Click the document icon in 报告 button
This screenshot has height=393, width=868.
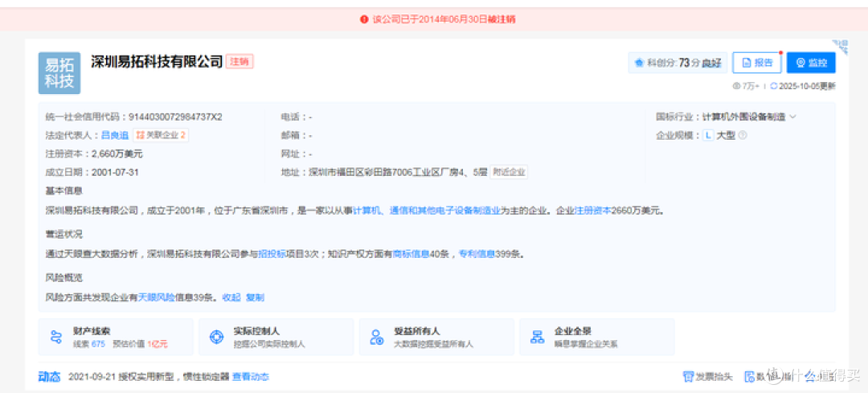(x=746, y=63)
